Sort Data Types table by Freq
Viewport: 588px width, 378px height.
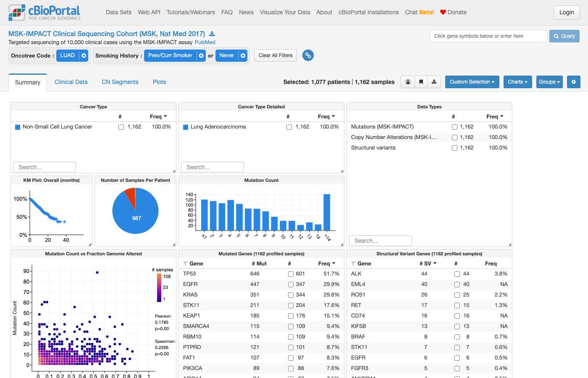click(x=495, y=116)
